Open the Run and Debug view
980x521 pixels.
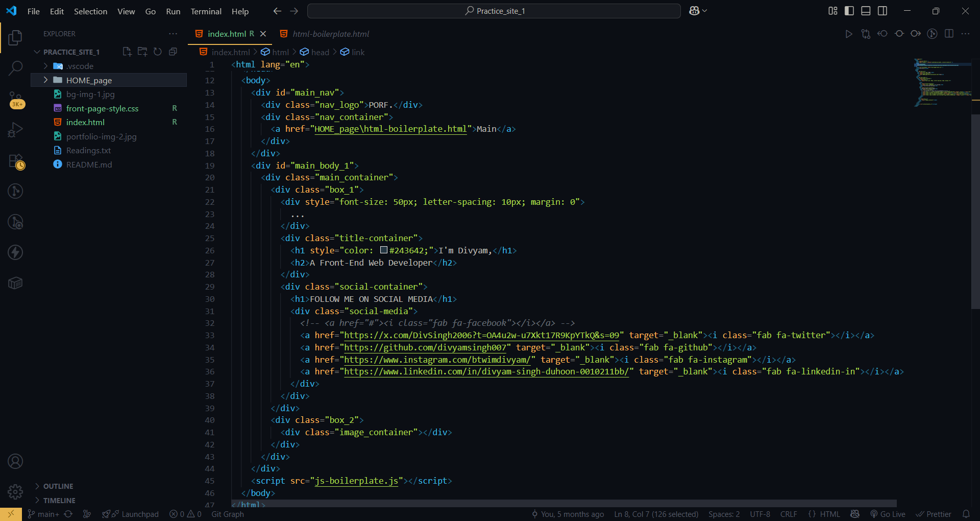click(15, 129)
